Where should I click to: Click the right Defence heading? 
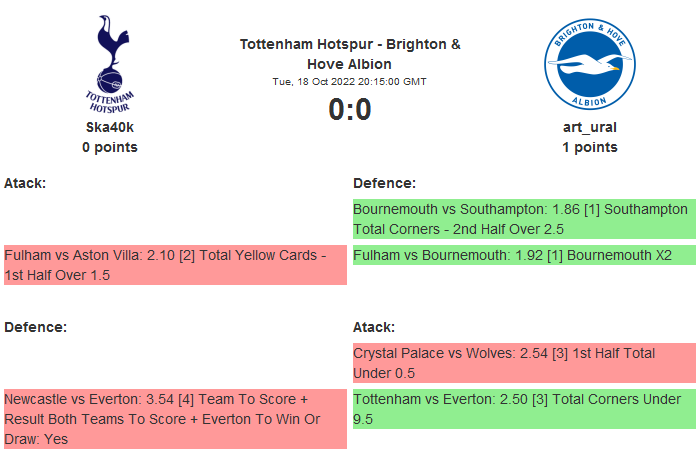384,183
